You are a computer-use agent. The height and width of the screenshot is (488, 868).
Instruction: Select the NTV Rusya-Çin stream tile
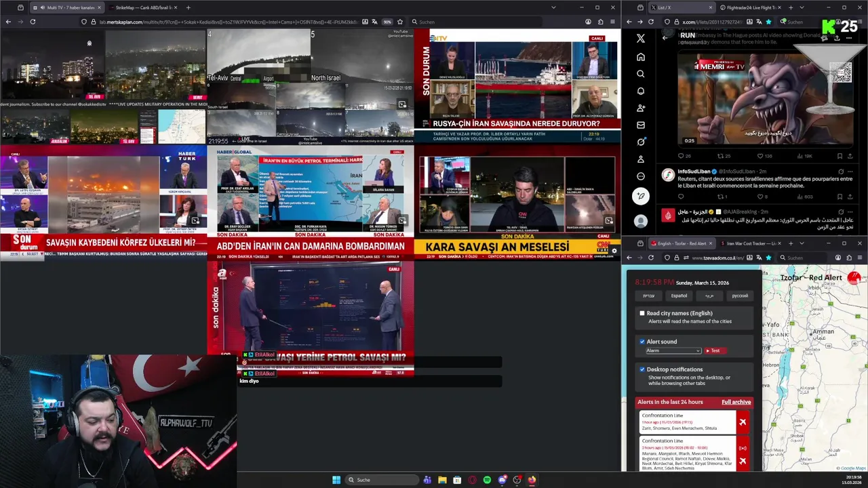tap(517, 85)
